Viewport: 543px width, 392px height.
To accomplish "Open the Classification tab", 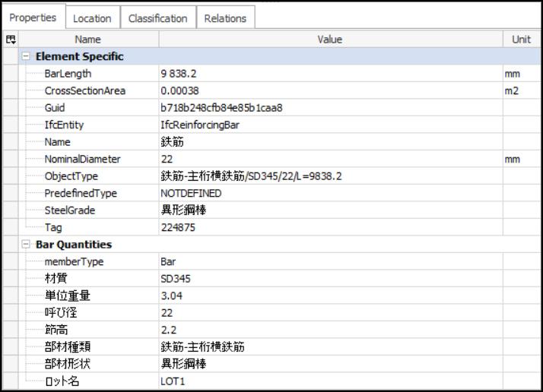I will 157,18.
